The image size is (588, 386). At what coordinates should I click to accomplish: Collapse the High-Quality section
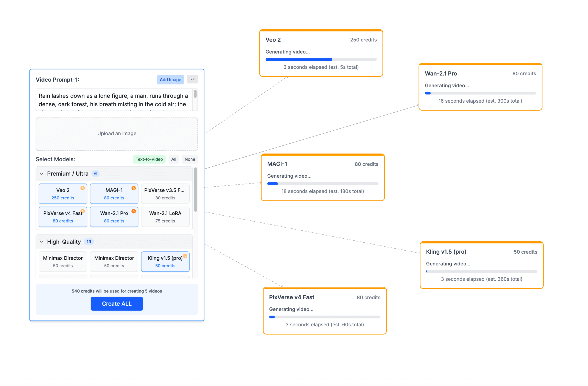tap(41, 242)
